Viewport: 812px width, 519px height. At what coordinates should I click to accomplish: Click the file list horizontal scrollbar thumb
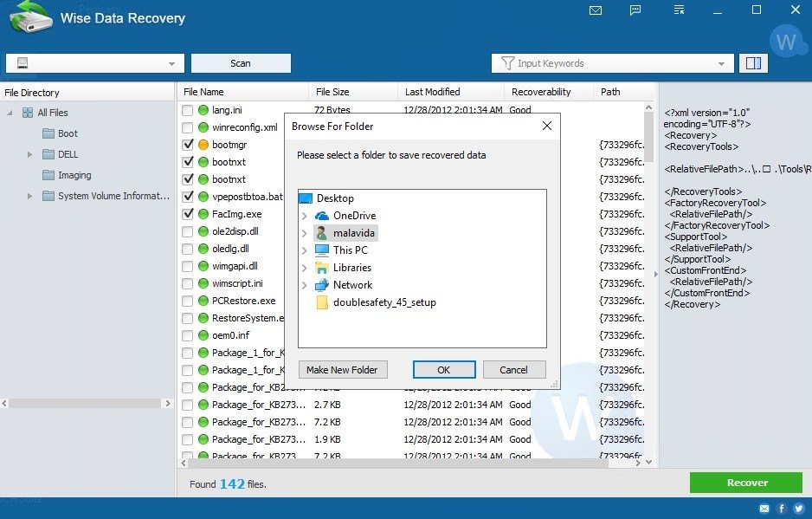(x=399, y=463)
